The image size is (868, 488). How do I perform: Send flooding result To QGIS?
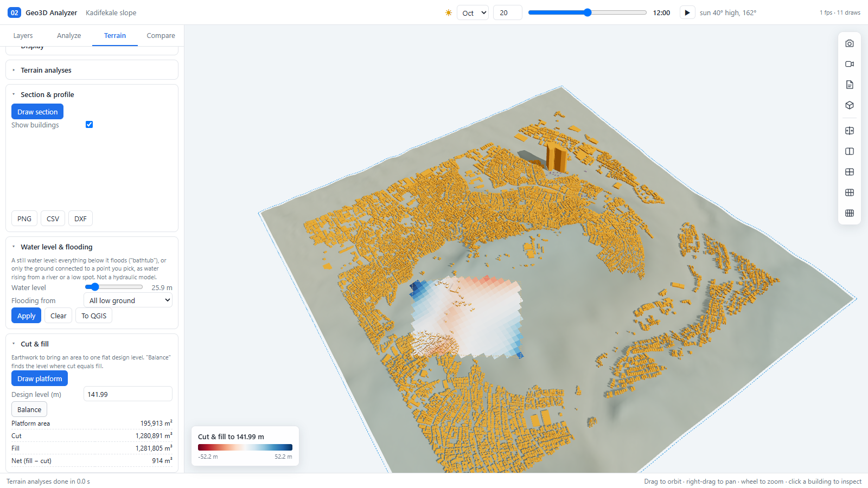(94, 316)
